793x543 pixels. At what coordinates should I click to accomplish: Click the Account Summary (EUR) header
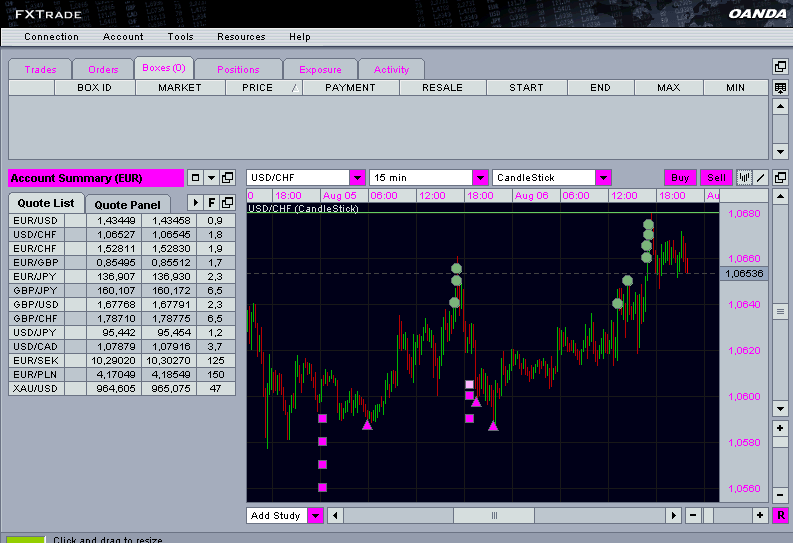(96, 178)
